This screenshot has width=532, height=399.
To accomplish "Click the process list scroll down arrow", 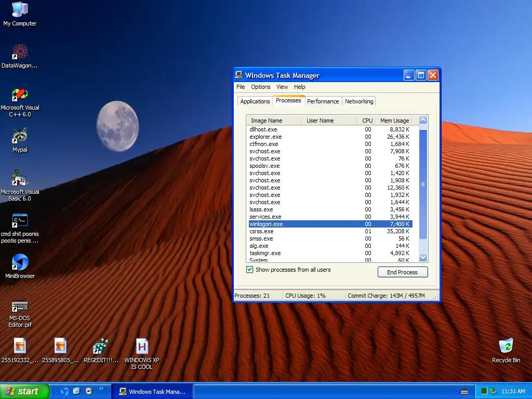I will tap(423, 258).
